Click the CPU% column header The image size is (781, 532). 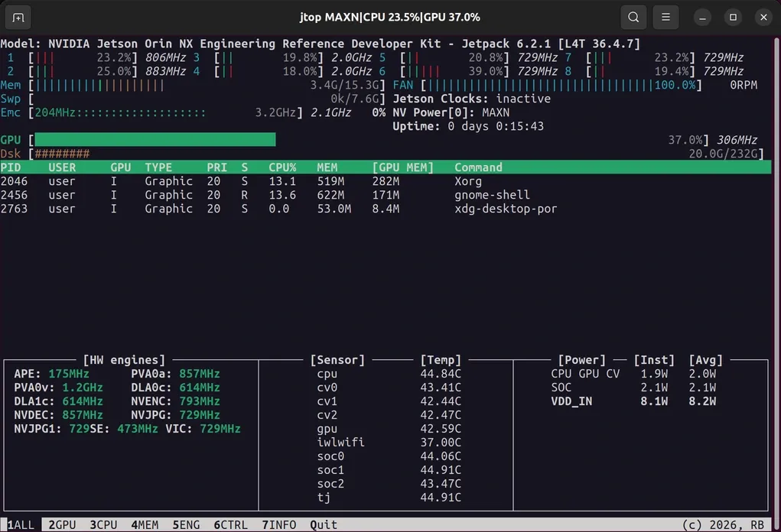click(282, 167)
